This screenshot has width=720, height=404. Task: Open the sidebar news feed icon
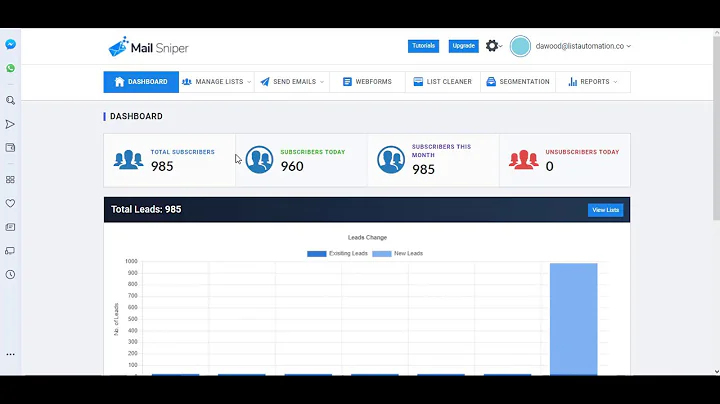pyautogui.click(x=10, y=227)
